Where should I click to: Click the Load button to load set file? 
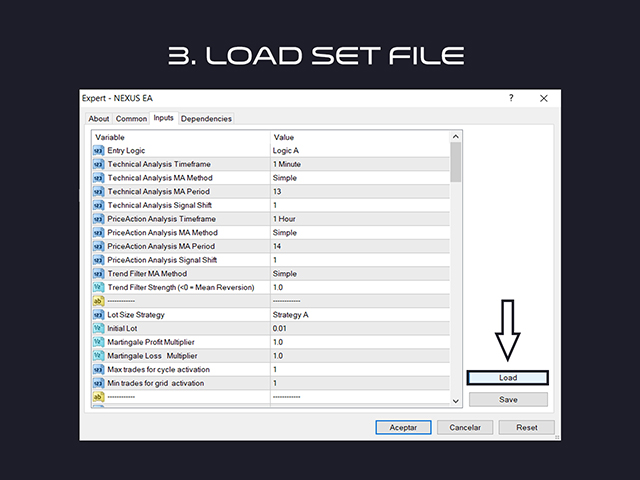pos(508,378)
